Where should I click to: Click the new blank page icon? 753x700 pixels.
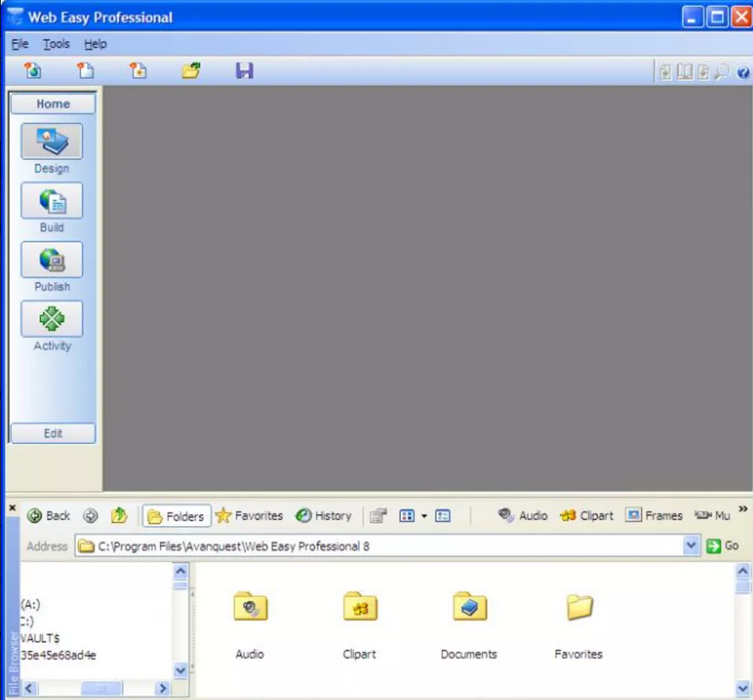tap(85, 71)
